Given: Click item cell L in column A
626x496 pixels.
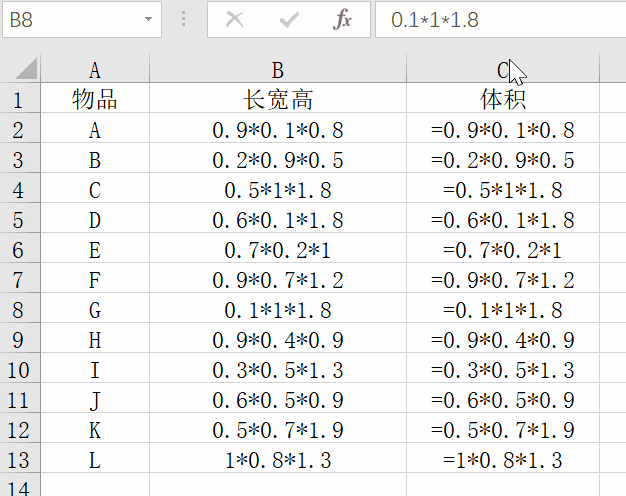Looking at the screenshot, I should 95,457.
